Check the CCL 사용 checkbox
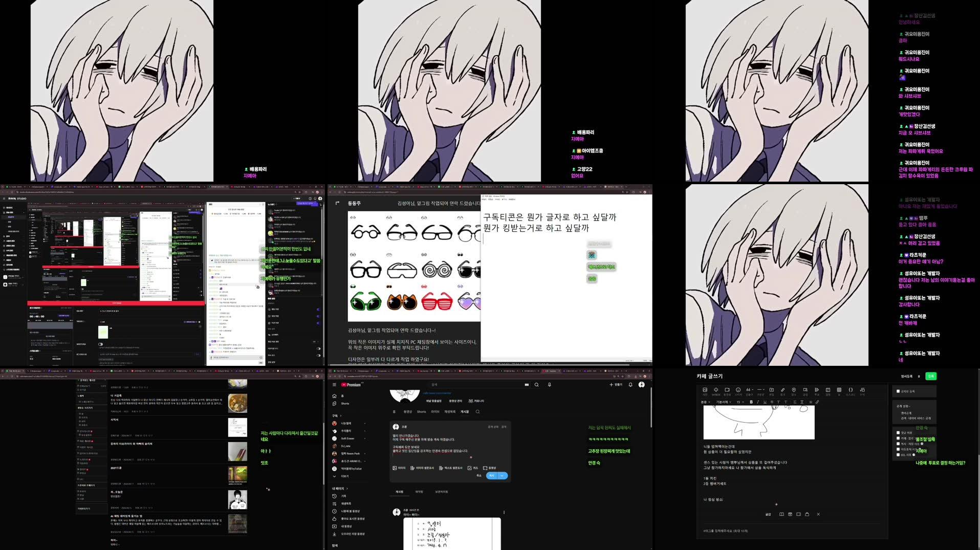This screenshot has width=980, height=550. coord(898,455)
